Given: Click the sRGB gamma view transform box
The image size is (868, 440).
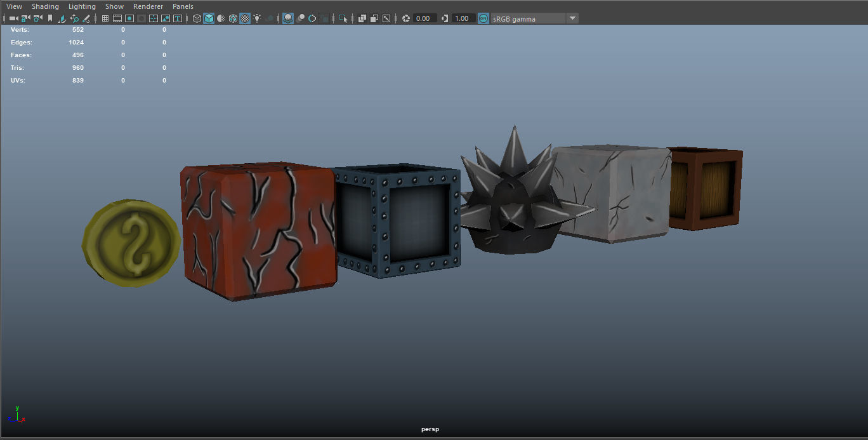Looking at the screenshot, I should 528,18.
